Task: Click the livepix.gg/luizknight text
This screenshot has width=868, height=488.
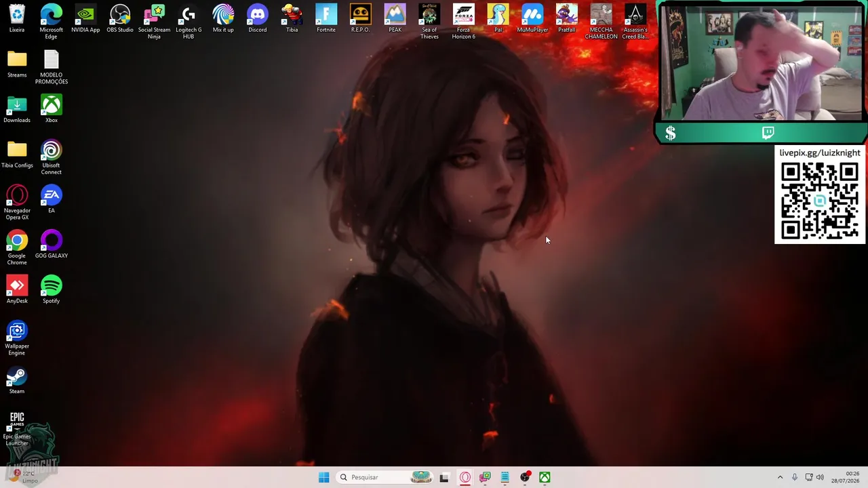Action: tap(820, 153)
